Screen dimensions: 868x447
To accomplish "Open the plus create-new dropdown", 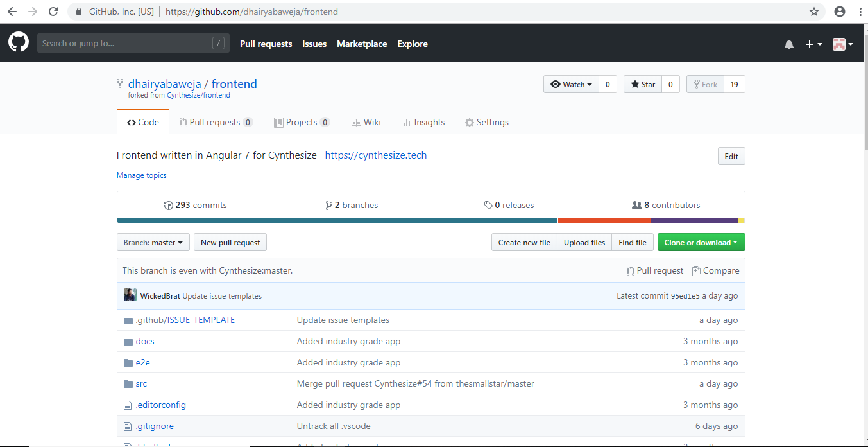I will pyautogui.click(x=813, y=44).
